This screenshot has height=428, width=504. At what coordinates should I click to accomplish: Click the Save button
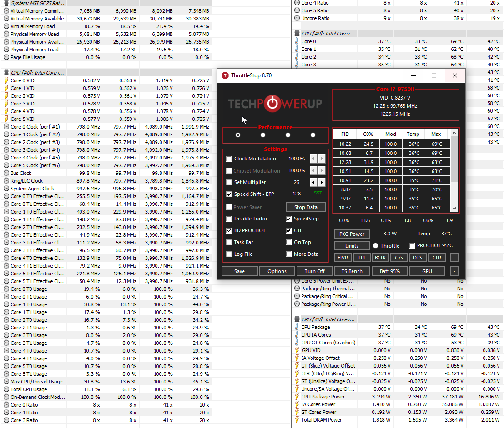click(239, 271)
